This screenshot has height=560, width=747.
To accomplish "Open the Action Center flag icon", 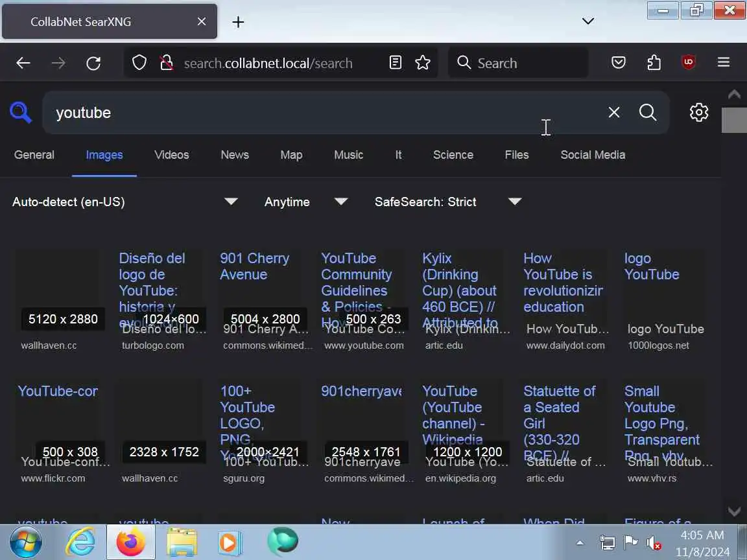I will click(x=630, y=542).
